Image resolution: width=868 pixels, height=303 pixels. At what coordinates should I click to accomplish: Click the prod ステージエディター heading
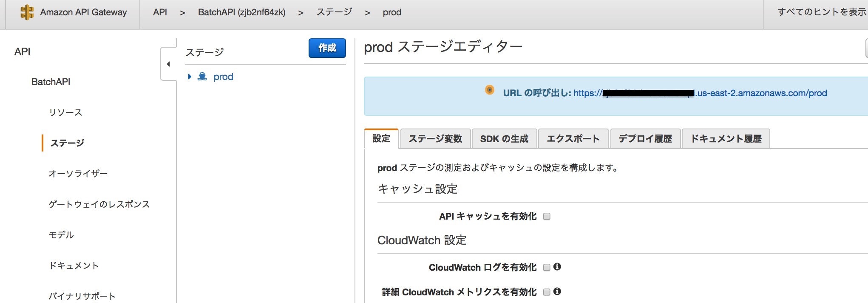443,47
